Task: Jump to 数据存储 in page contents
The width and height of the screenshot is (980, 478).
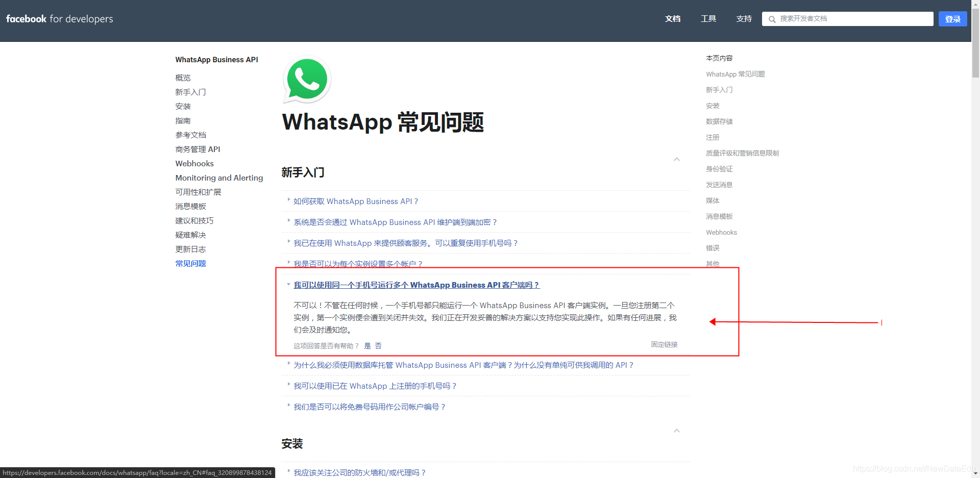Action: (x=719, y=122)
